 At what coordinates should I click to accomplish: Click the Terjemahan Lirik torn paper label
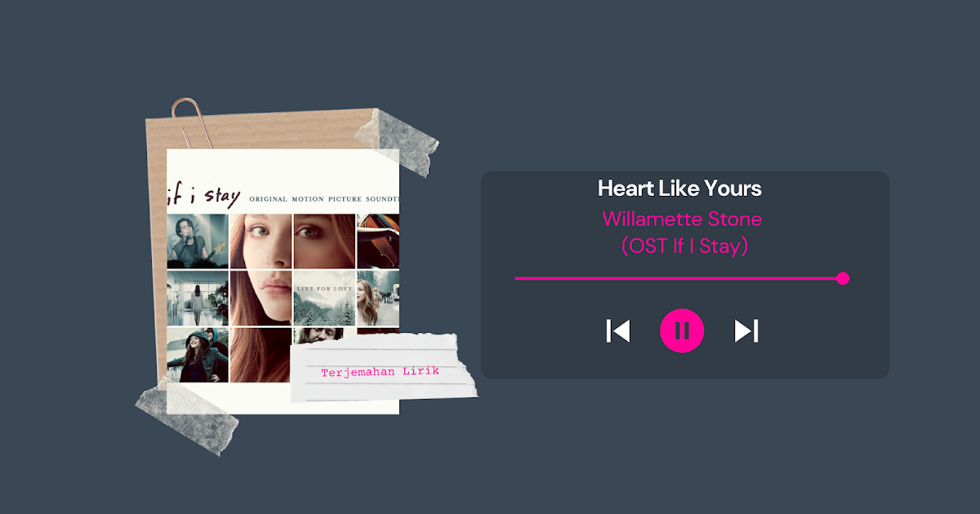click(383, 369)
